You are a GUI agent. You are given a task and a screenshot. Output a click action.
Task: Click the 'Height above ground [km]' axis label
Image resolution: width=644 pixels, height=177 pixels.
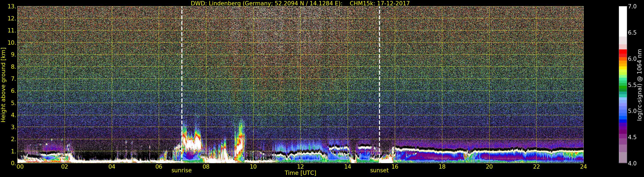coord(3,85)
